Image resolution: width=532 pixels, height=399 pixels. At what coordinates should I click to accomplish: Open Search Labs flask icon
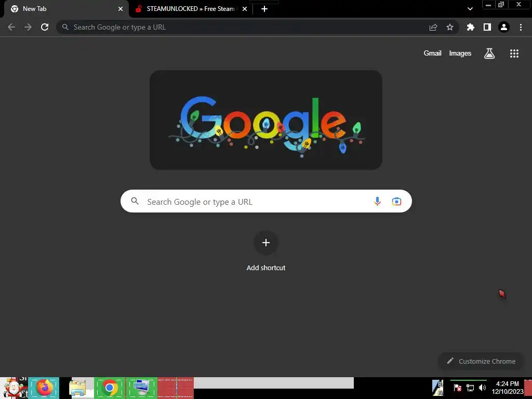click(489, 54)
